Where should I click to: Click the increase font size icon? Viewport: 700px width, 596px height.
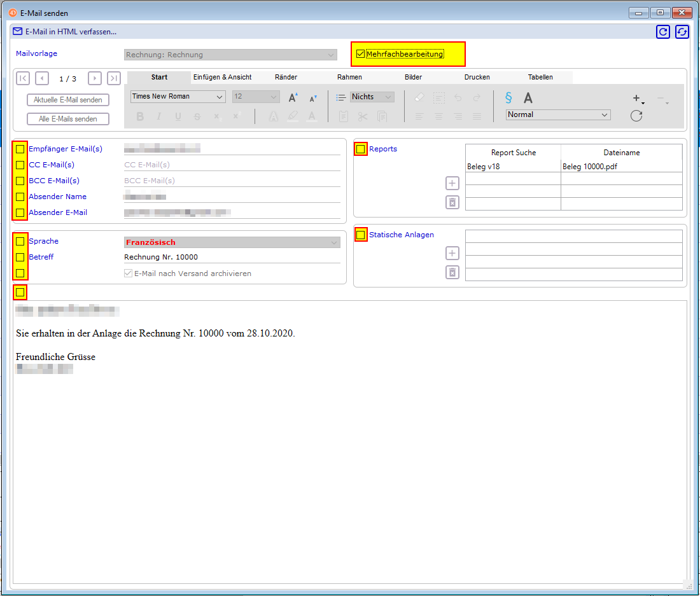(293, 97)
